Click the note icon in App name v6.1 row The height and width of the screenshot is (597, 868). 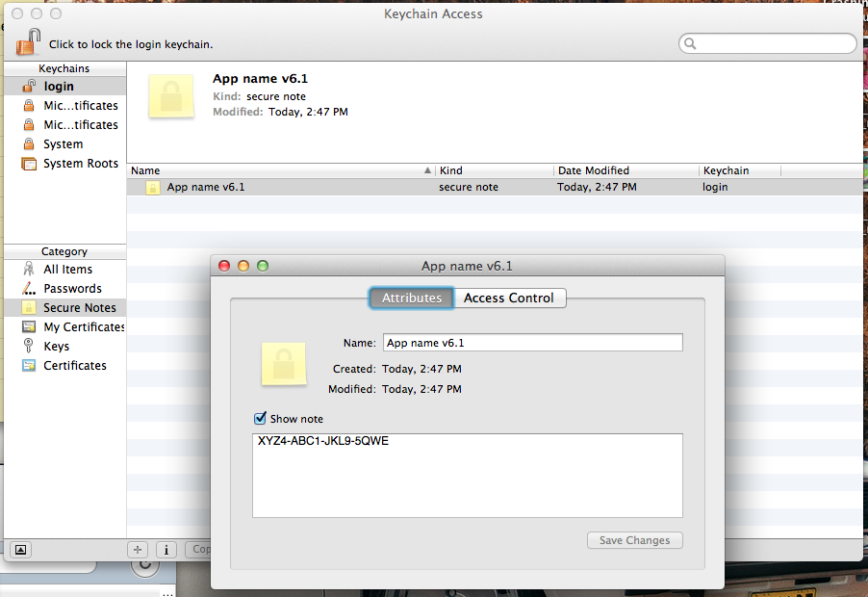153,188
